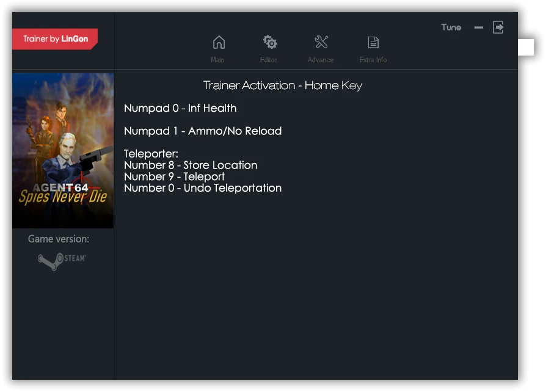This screenshot has height=392, width=546.
Task: Open the Advance tools icon
Action: 321,42
